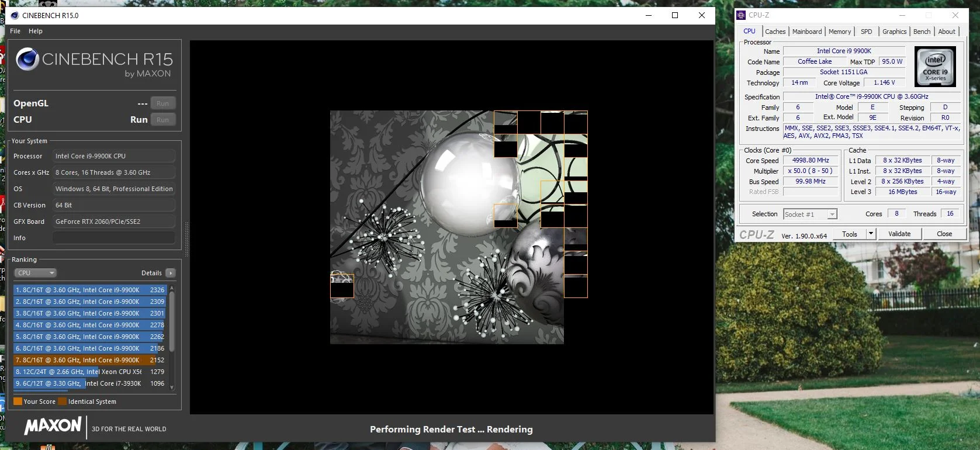
Task: Click the Multiplier x 50.0 value
Action: [x=811, y=171]
